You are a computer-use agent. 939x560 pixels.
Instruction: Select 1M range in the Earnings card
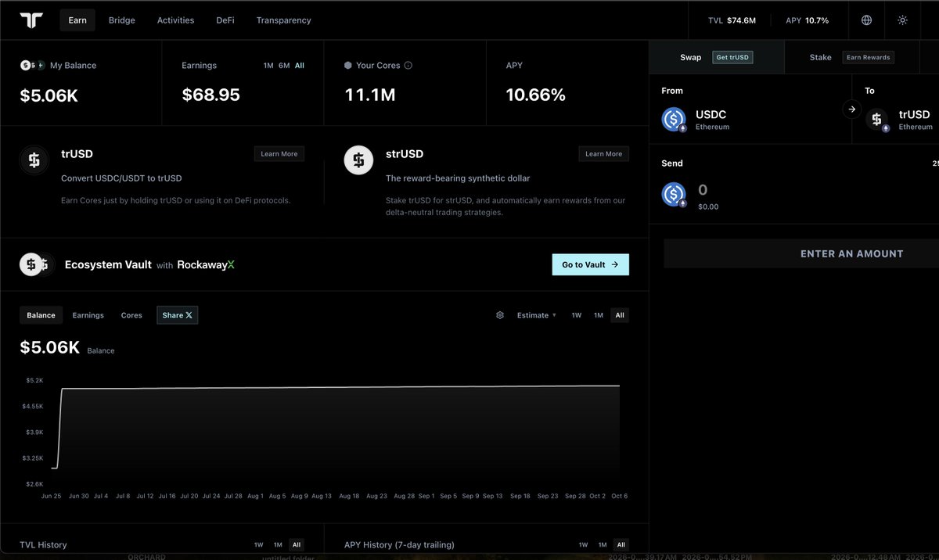[268, 66]
